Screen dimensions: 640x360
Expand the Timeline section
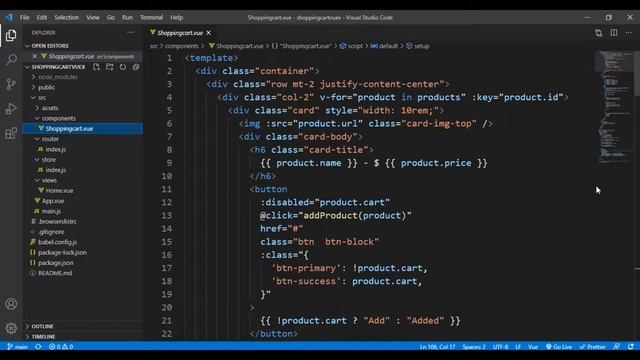coord(43,337)
